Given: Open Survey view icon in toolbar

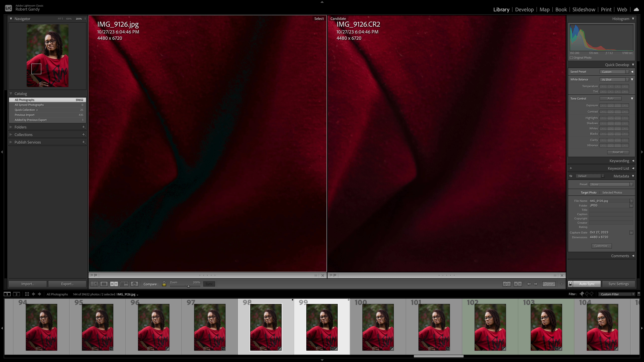Looking at the screenshot, I should [x=124, y=284].
